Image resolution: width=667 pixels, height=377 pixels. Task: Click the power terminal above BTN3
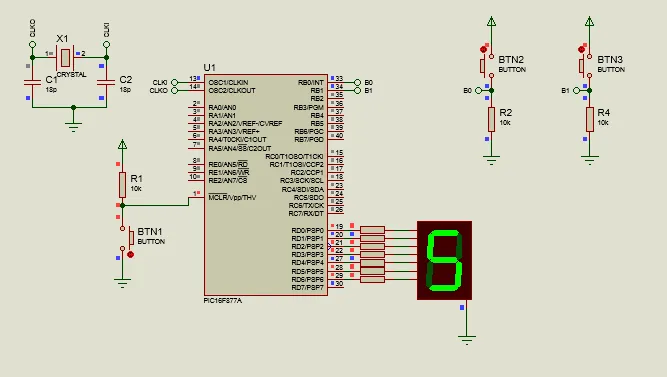pyautogui.click(x=590, y=22)
